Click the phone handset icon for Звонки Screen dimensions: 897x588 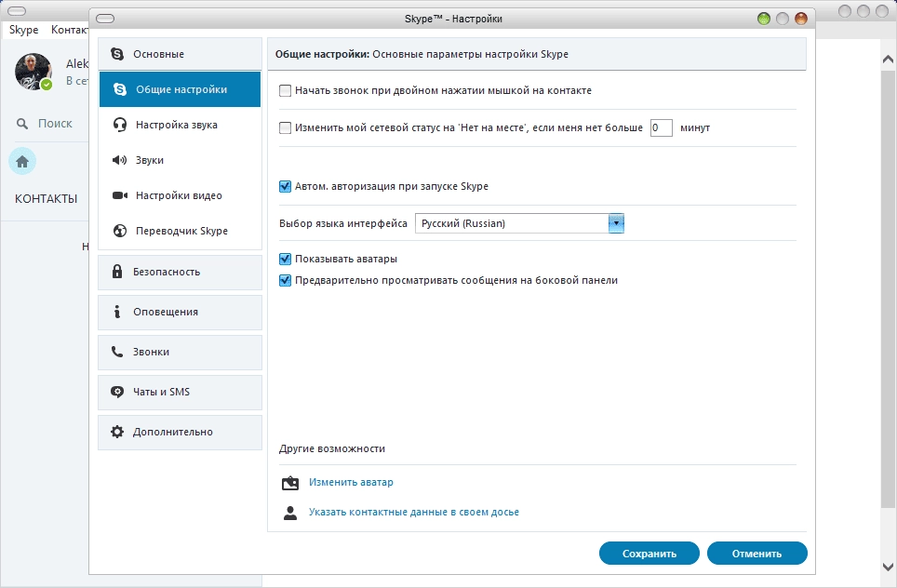click(117, 351)
